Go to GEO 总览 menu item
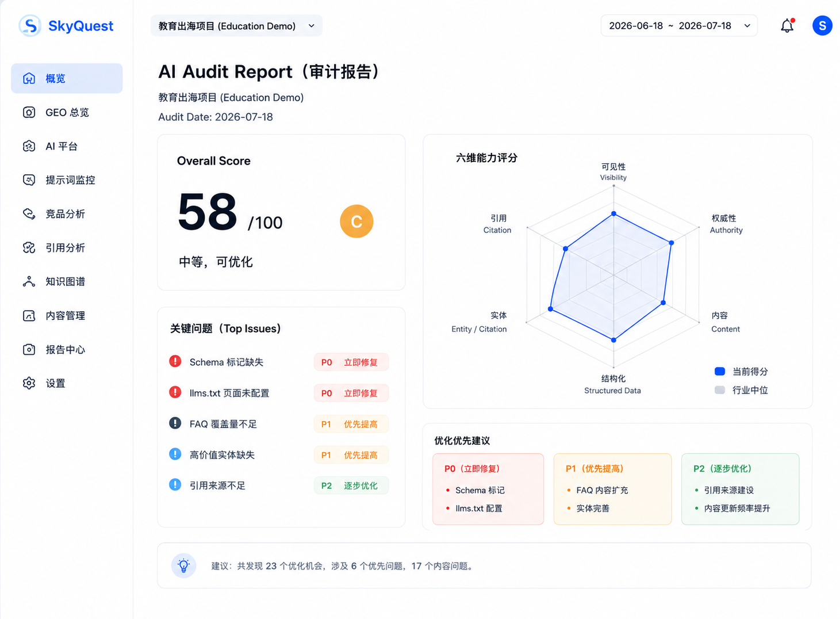Image resolution: width=840 pixels, height=619 pixels. pos(67,112)
